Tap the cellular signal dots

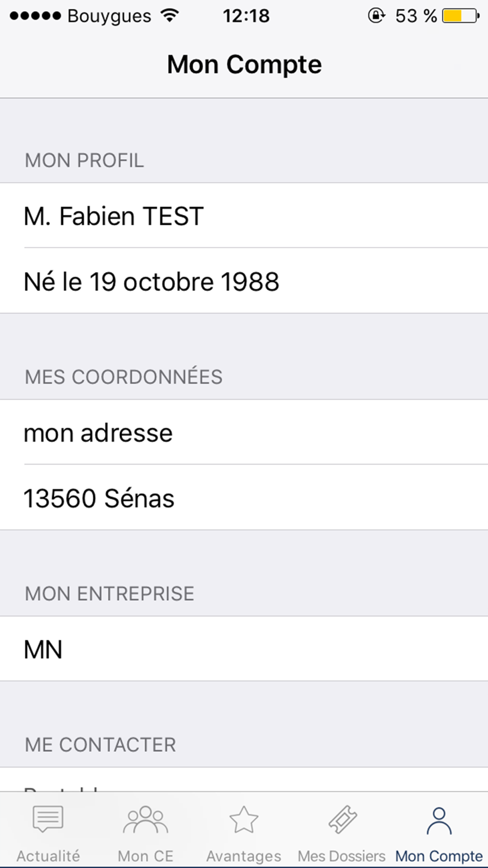[x=35, y=16]
